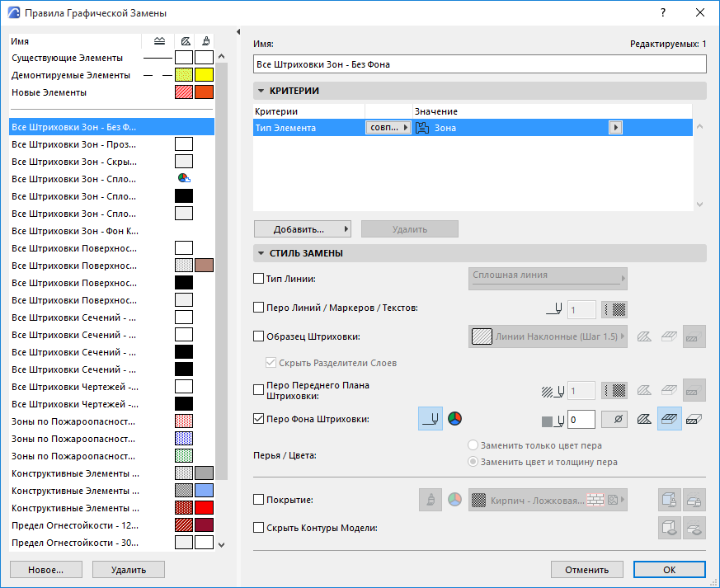Viewport: 720px width, 588px height.
Task: Click cut fill icon in fill pattern row
Action: pyautogui.click(x=694, y=337)
